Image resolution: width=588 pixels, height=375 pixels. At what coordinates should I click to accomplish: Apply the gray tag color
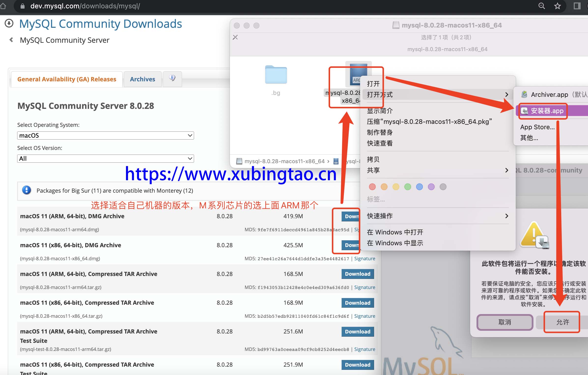click(x=443, y=187)
